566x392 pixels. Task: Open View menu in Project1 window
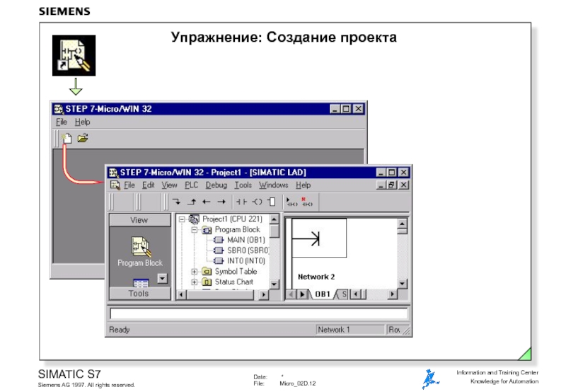(169, 185)
